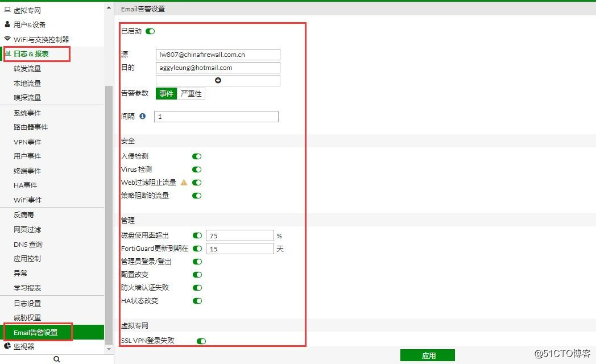Toggle the 已启动 switch
The image size is (596, 364).
click(151, 31)
